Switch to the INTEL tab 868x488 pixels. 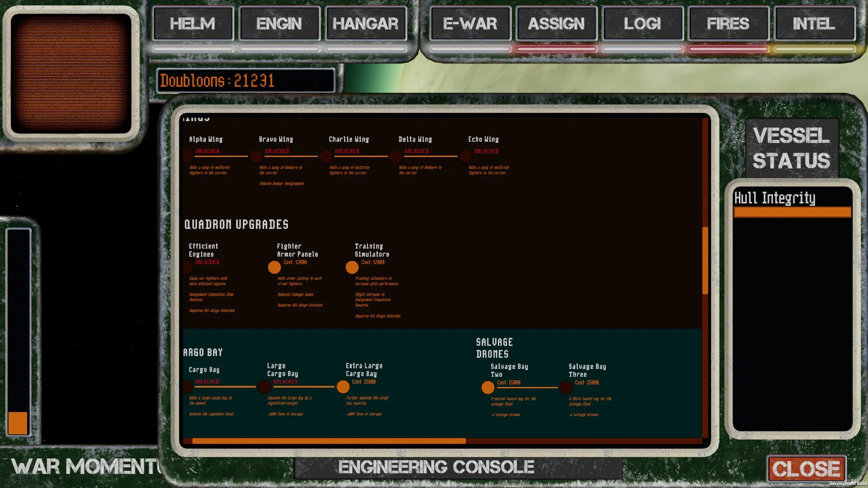click(x=814, y=24)
